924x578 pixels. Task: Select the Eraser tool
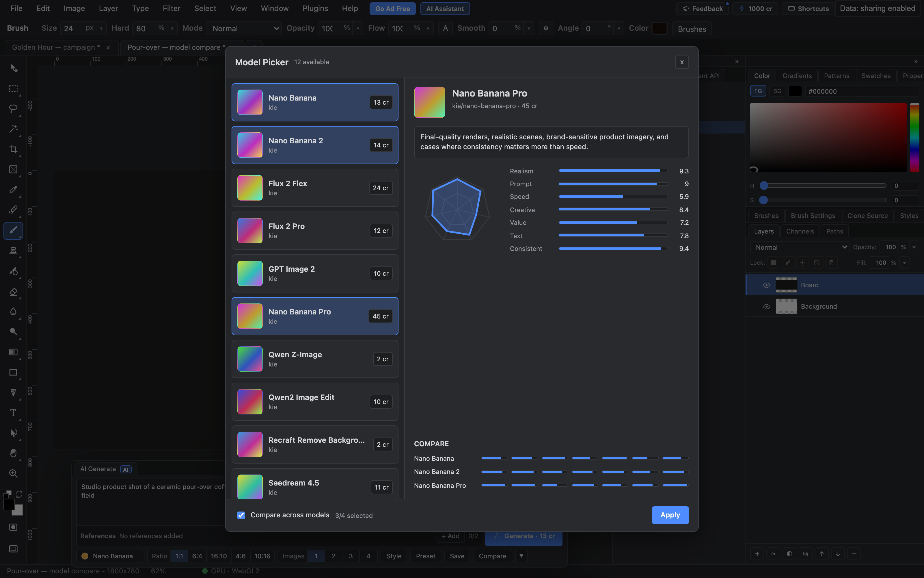[x=13, y=292]
